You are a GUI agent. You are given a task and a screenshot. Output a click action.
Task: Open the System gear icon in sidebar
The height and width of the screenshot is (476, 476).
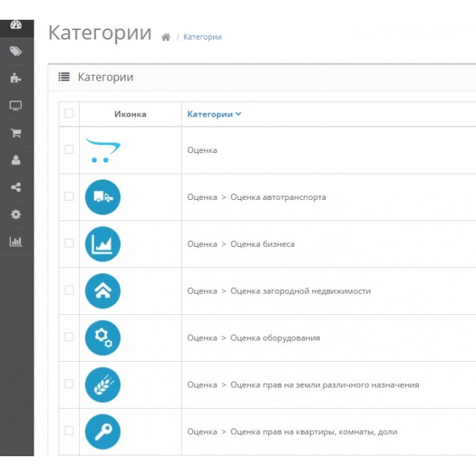pos(15,215)
